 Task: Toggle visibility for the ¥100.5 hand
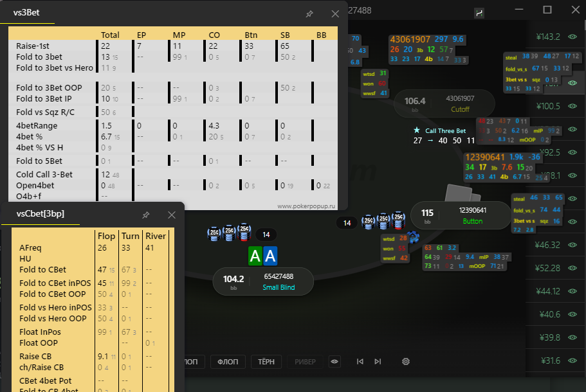pyautogui.click(x=572, y=106)
